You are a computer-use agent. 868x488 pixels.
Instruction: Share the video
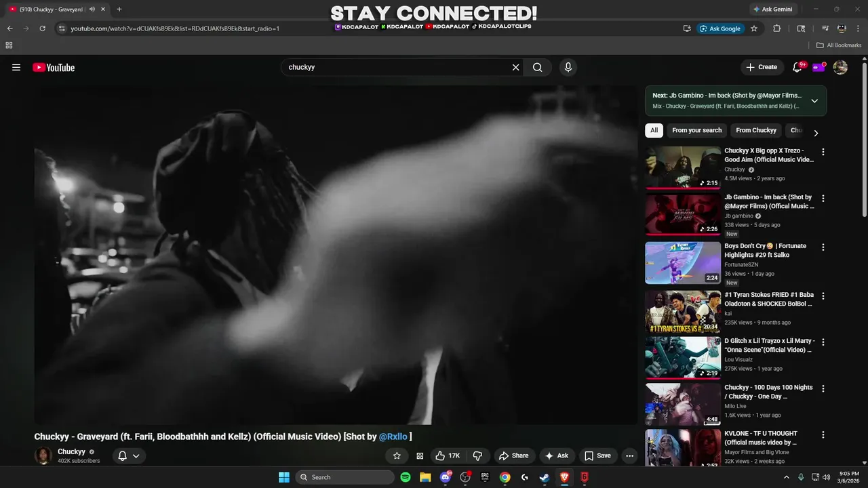pyautogui.click(x=513, y=456)
